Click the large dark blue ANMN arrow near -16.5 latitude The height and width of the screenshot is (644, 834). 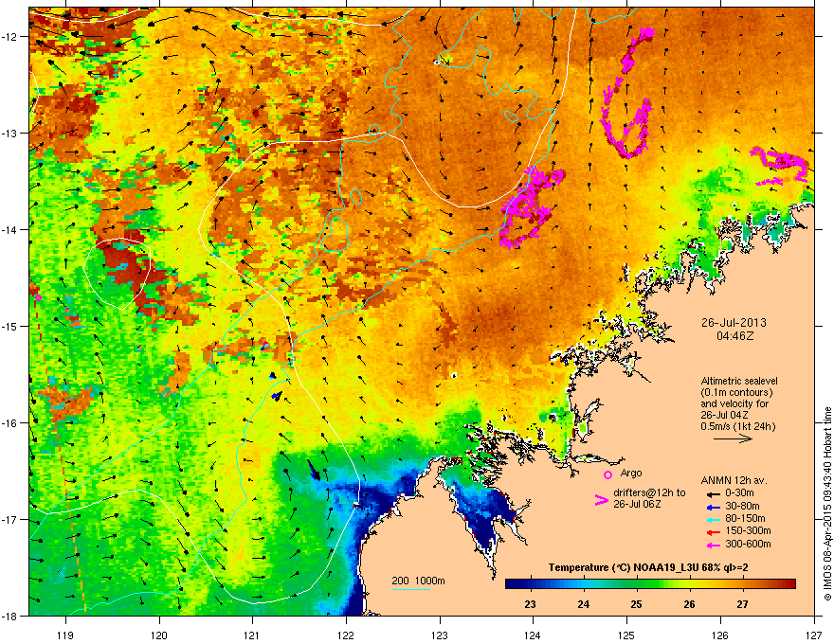pyautogui.click(x=314, y=471)
